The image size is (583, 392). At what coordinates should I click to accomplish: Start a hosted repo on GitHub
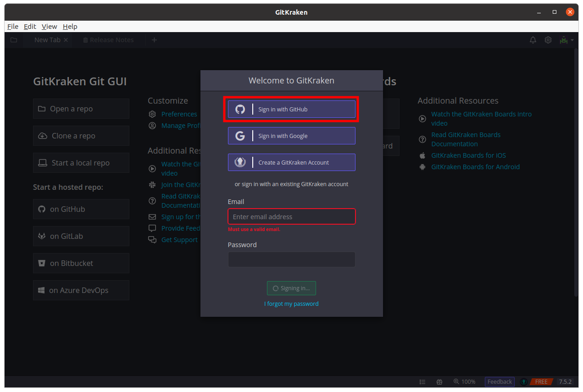tap(81, 209)
